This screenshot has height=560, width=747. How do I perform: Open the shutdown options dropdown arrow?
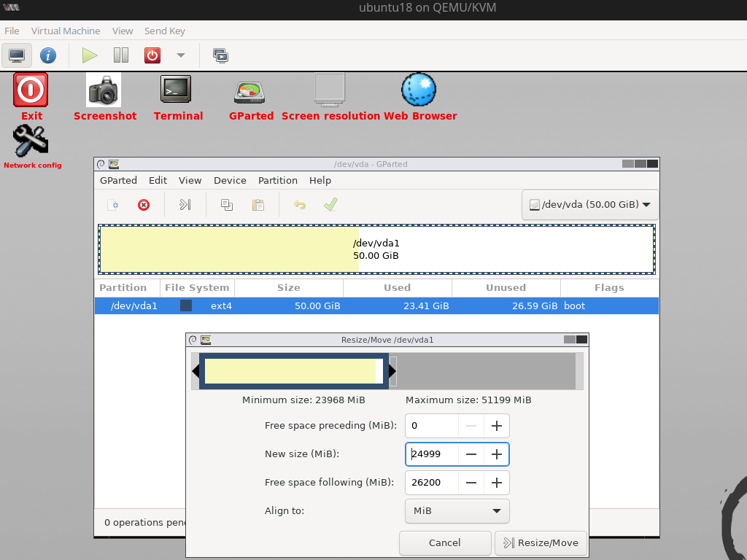pyautogui.click(x=181, y=55)
